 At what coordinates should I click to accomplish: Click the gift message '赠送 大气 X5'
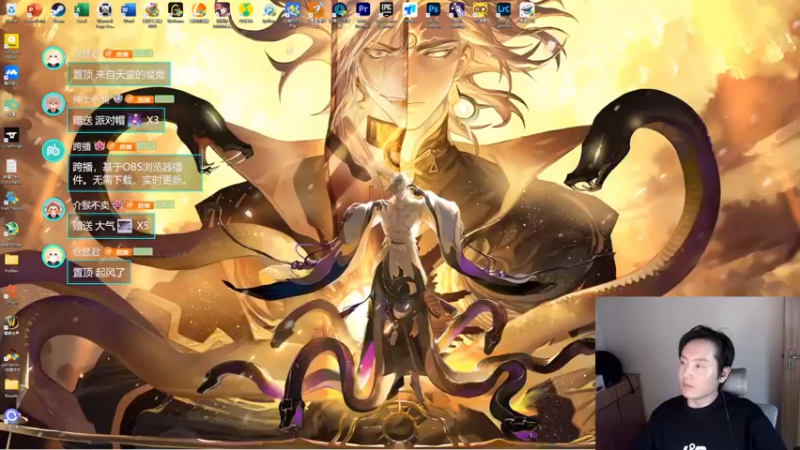111,226
